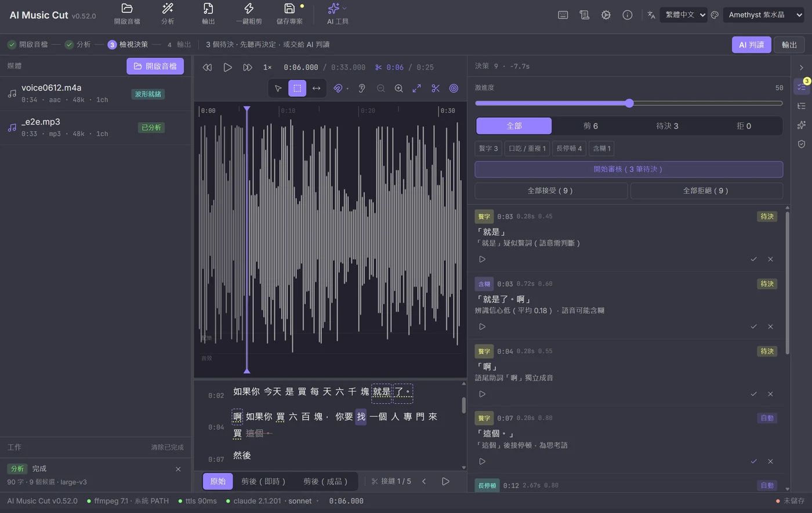This screenshot has width=812, height=513.
Task: Click the scissors cut tool in waveform toolbar
Action: [435, 88]
